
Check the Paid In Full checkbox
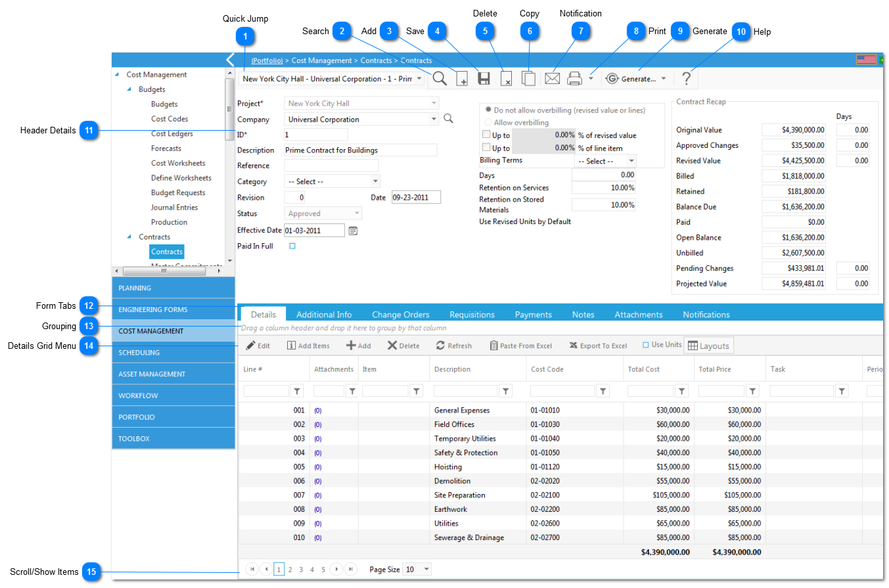coord(292,246)
